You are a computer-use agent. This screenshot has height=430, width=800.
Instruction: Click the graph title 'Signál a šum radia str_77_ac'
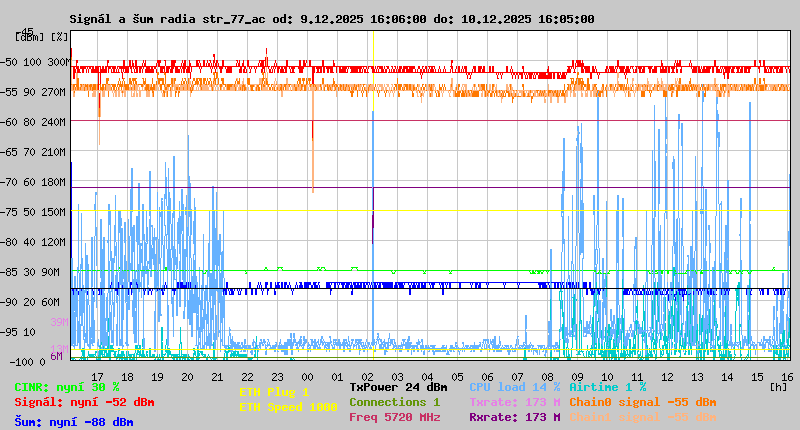(167, 19)
